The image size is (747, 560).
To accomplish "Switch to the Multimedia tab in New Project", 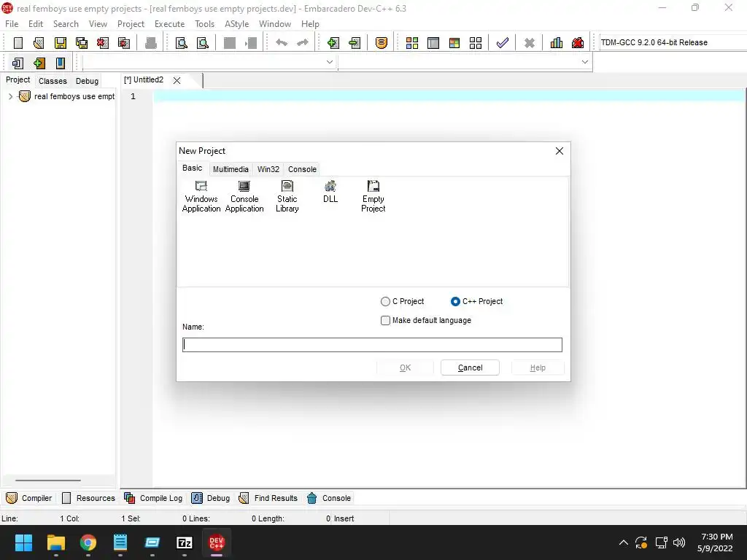I will tap(231, 169).
